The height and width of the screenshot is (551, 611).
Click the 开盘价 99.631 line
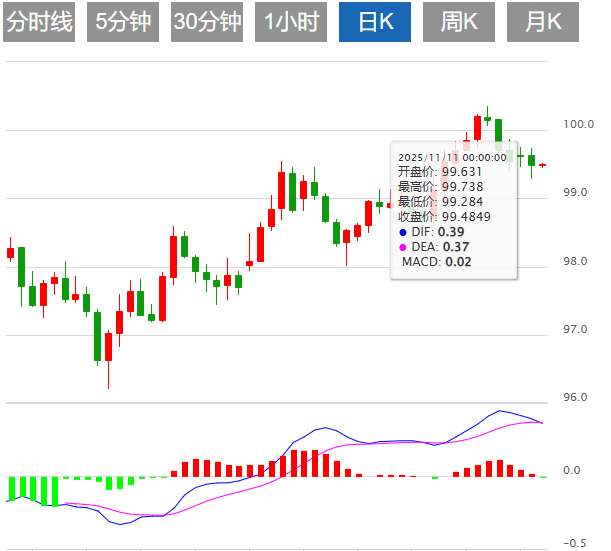(440, 172)
